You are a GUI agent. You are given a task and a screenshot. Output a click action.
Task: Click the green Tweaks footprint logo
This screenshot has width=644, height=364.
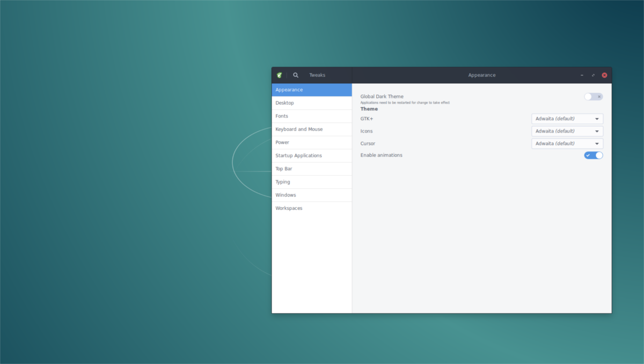[280, 75]
